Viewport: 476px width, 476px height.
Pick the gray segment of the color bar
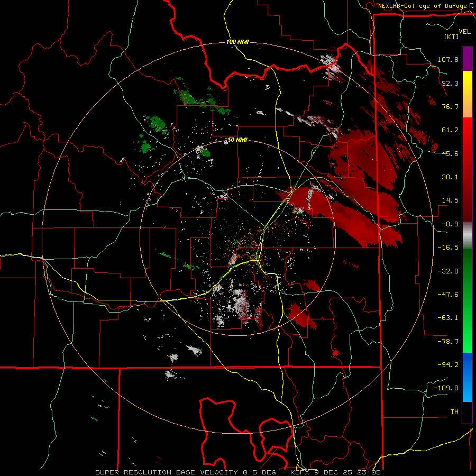(x=467, y=235)
